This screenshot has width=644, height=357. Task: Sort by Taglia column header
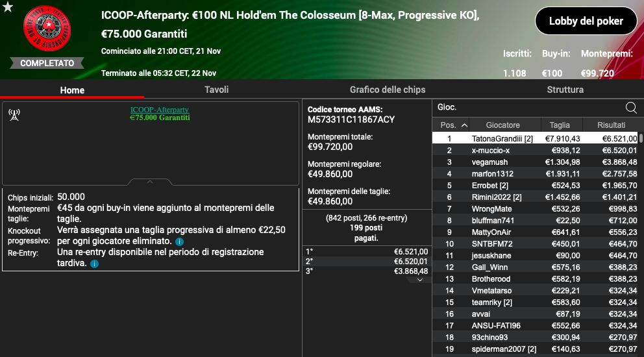560,125
